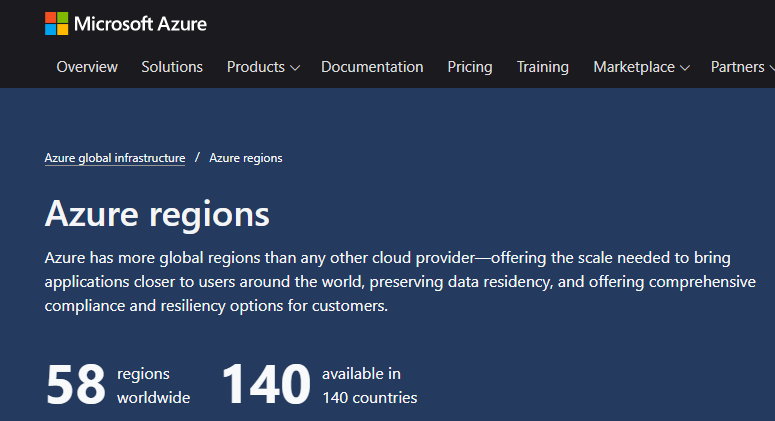Screen dimensions: 775x421
Task: Go to the Pricing page
Action: pyautogui.click(x=470, y=67)
